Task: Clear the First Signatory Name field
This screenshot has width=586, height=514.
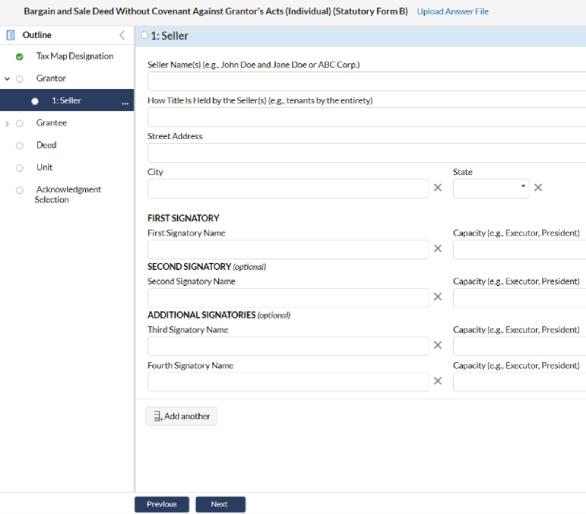Action: [x=438, y=249]
